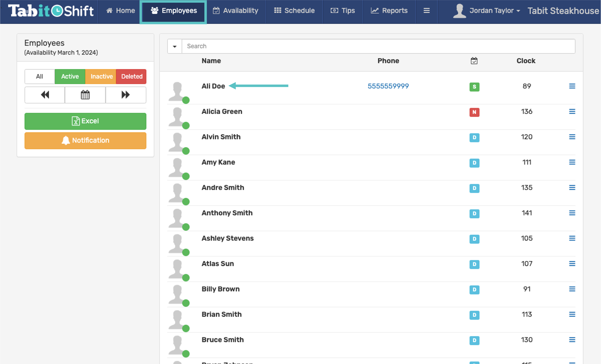This screenshot has height=364, width=601.
Task: Click Bruce Smith's D availability badge
Action: click(x=474, y=341)
